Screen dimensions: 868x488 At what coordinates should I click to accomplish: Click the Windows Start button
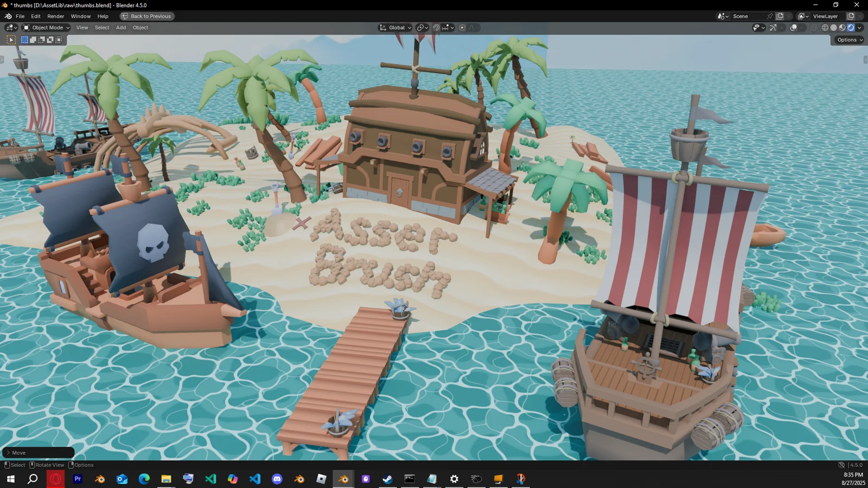tap(10, 479)
